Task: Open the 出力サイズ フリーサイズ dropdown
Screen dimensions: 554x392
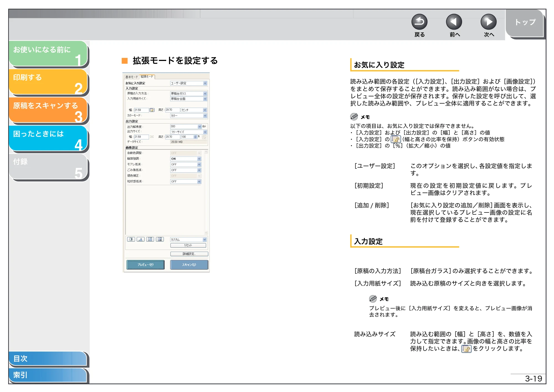Action: click(x=188, y=132)
